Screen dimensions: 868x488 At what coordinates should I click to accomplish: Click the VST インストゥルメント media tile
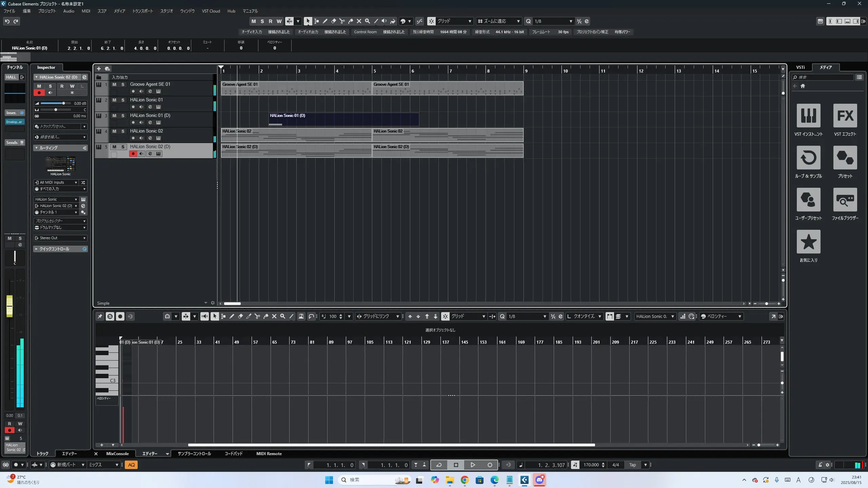(x=808, y=116)
